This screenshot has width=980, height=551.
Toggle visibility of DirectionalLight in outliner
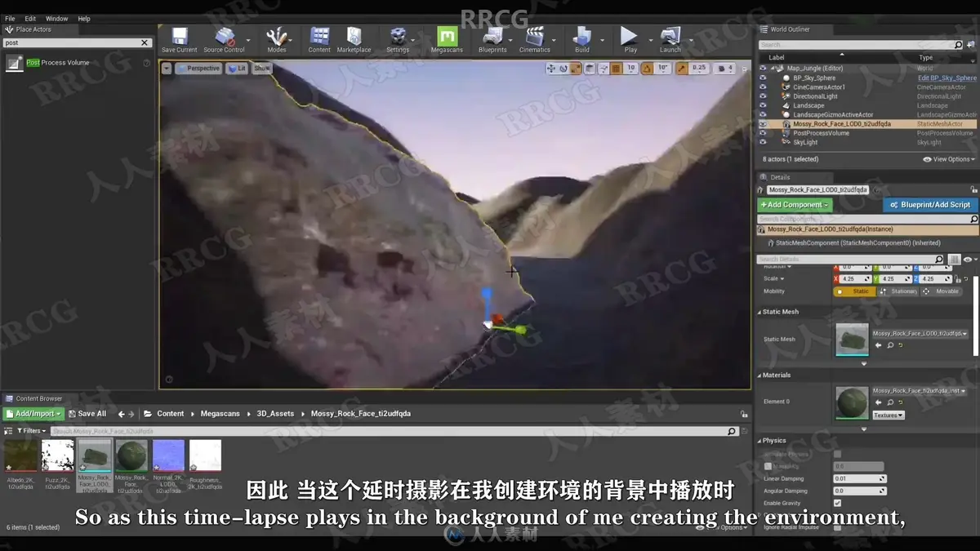(x=763, y=96)
